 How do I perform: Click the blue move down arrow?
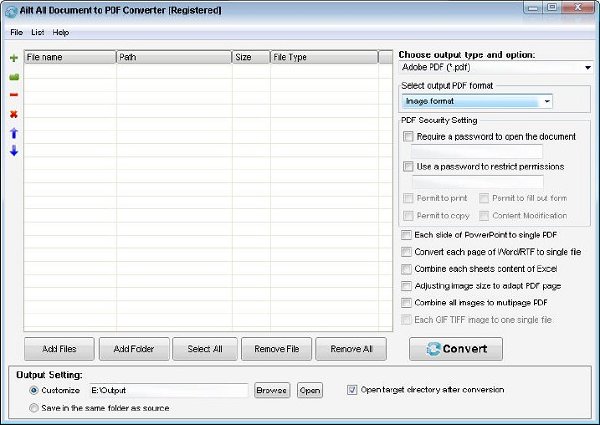[x=14, y=151]
